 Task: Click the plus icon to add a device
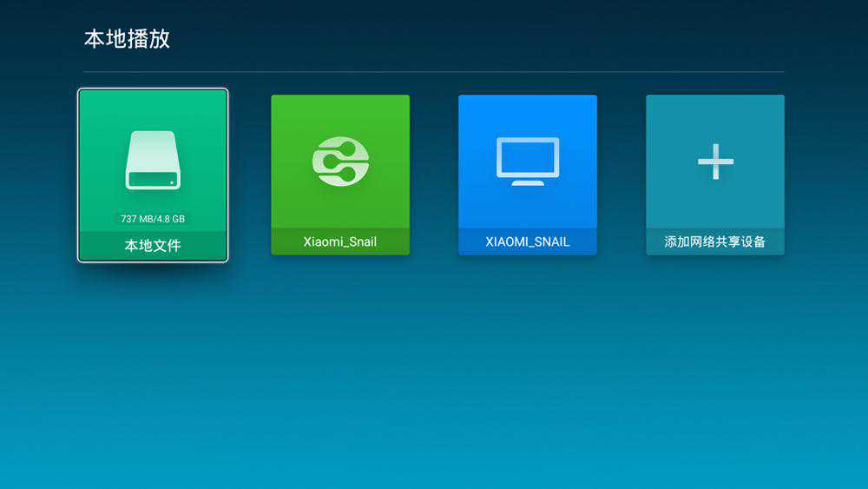(x=715, y=162)
